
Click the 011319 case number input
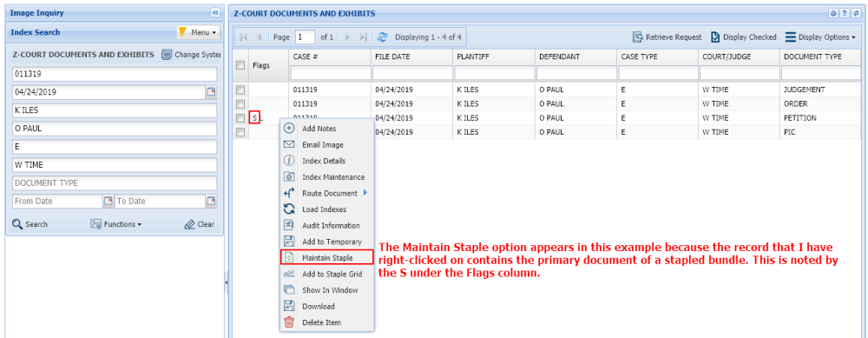[x=115, y=74]
